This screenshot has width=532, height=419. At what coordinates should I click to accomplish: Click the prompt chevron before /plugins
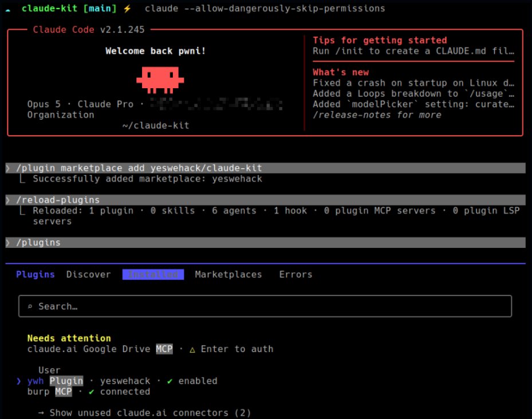pos(8,243)
